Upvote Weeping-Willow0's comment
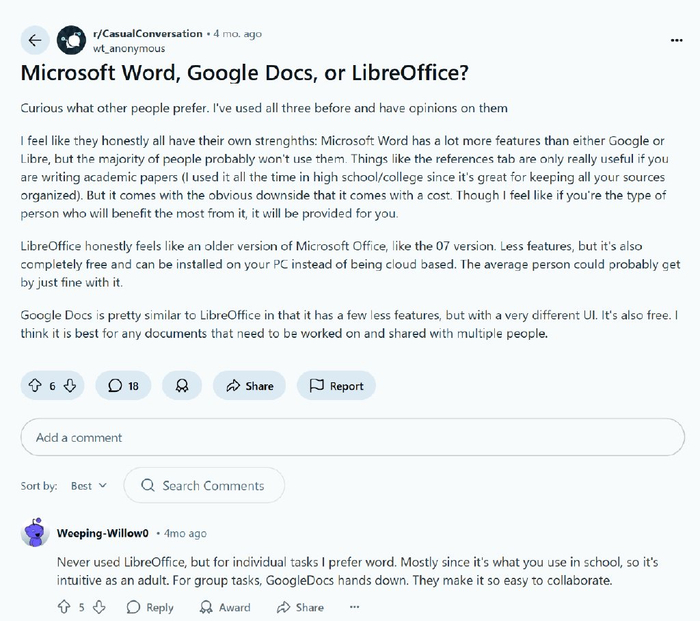Viewport: 700px width, 621px height. coord(64,607)
